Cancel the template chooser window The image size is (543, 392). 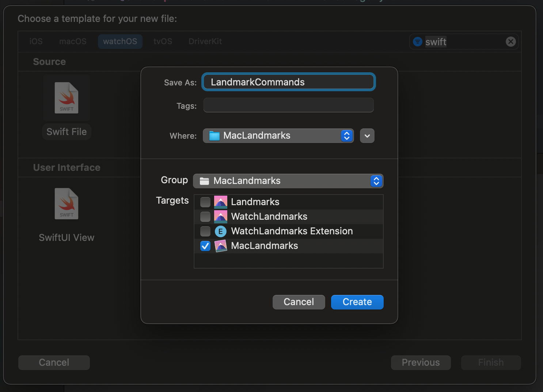(x=54, y=363)
